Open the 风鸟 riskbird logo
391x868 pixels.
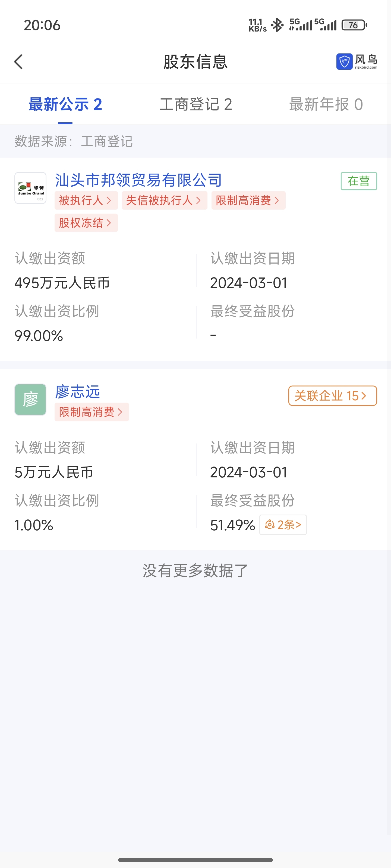tap(357, 62)
